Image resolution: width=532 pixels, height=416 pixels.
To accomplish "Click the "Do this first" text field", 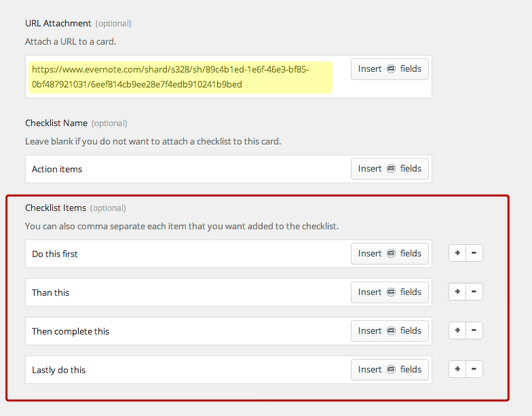I will 188,254.
